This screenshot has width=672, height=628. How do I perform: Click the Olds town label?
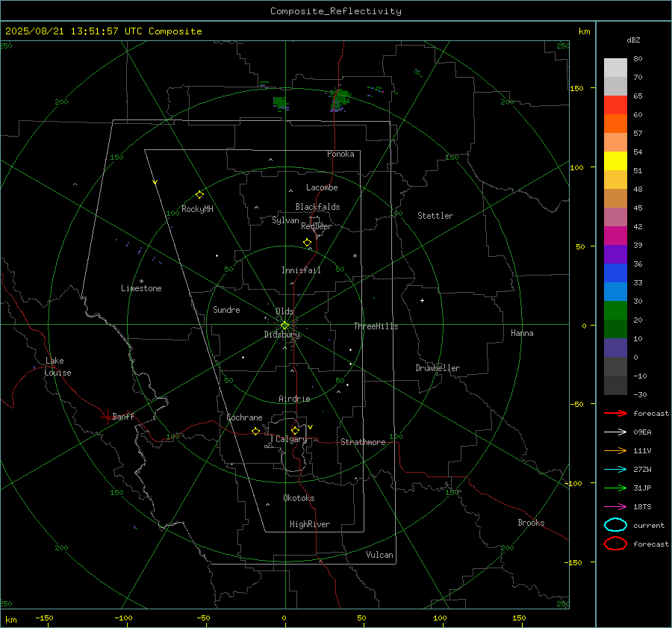pyautogui.click(x=284, y=311)
